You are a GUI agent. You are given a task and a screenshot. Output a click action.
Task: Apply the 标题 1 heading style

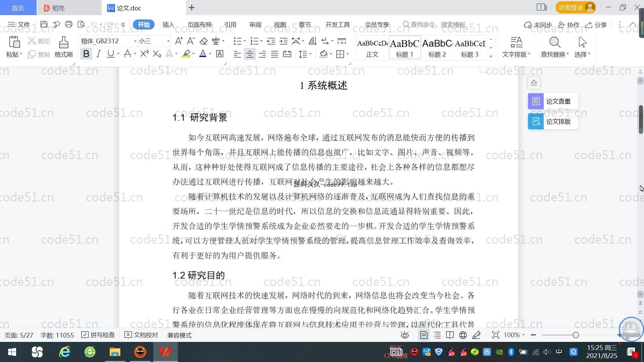click(405, 48)
